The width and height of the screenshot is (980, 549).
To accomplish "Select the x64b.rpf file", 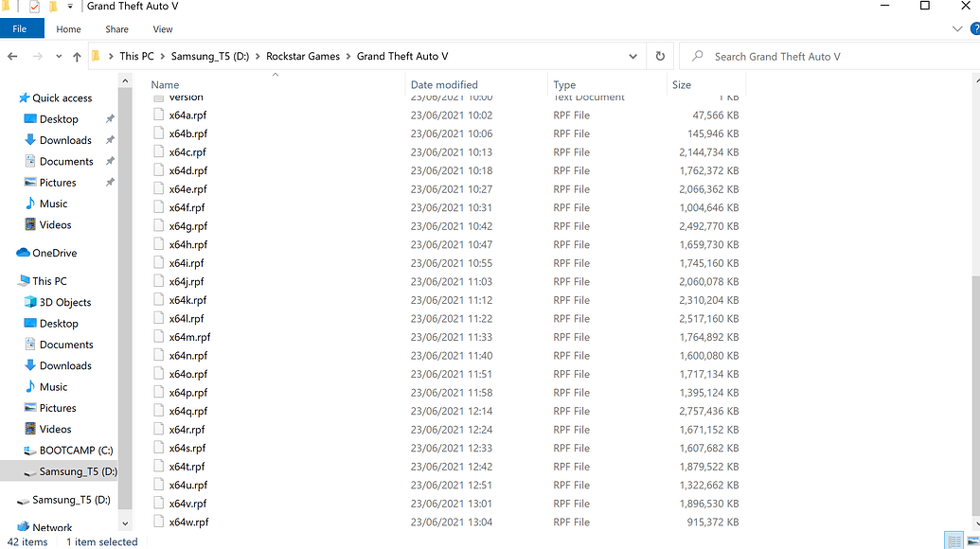I will click(x=188, y=133).
